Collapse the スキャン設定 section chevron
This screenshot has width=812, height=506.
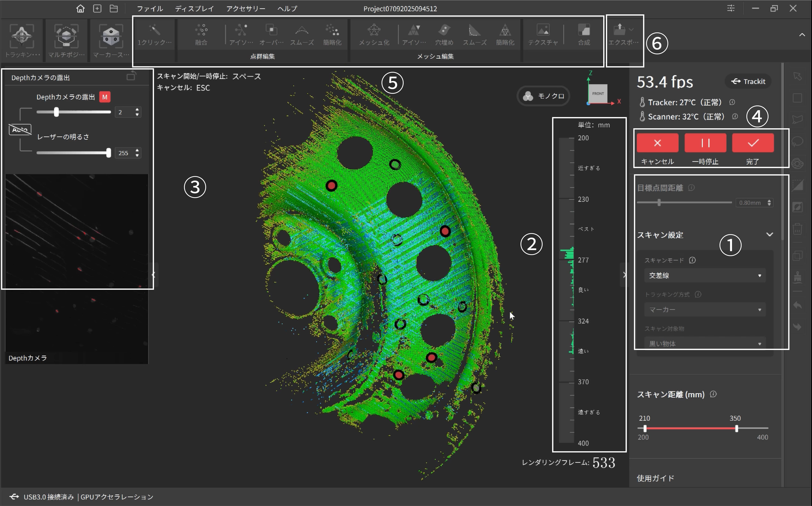click(x=770, y=235)
